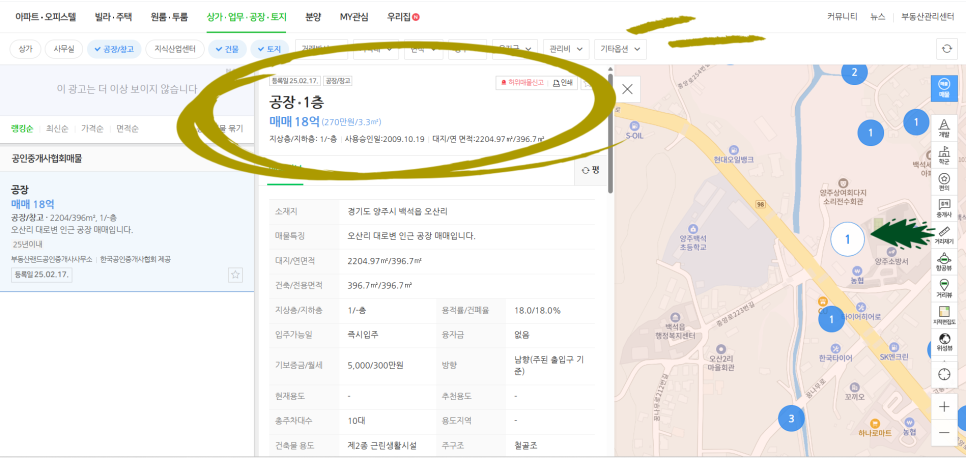Sort listings by 가격순

click(92, 129)
